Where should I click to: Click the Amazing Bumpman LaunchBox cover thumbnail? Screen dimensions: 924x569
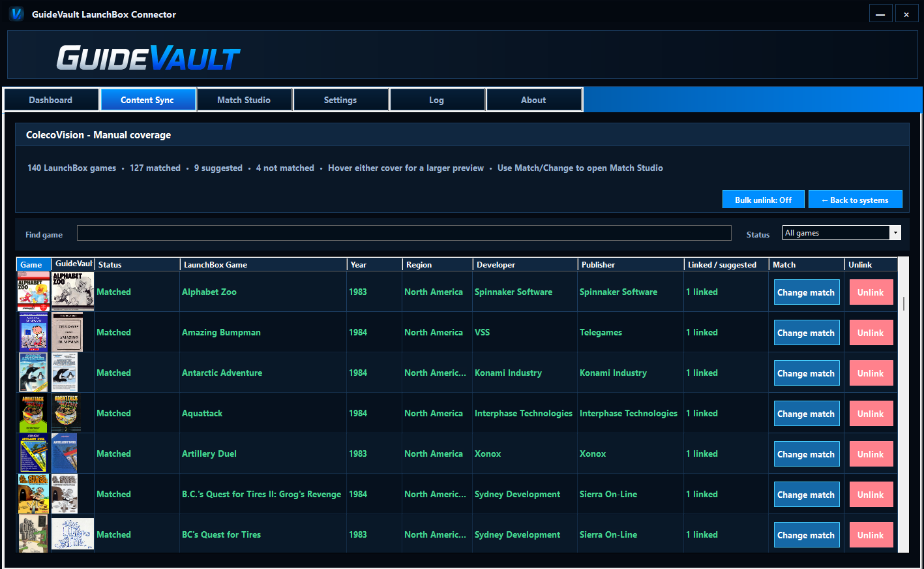33,332
